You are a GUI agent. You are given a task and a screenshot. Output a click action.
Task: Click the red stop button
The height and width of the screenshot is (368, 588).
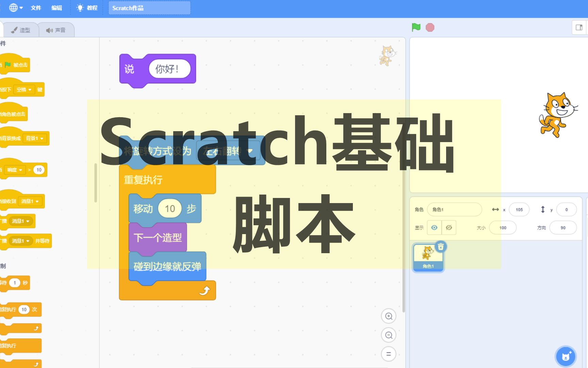click(430, 27)
